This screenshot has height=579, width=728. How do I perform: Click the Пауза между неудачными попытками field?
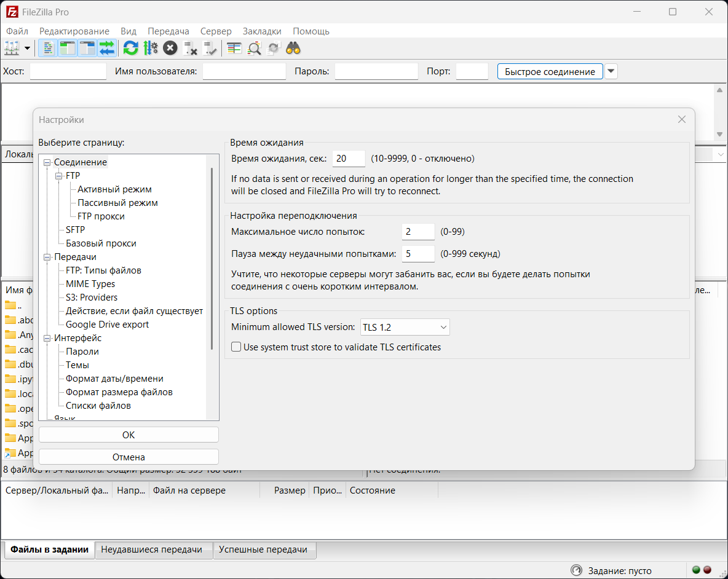(418, 254)
